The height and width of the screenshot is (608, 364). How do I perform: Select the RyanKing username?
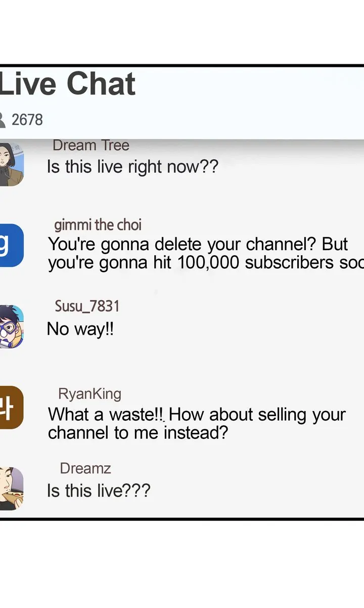click(89, 394)
